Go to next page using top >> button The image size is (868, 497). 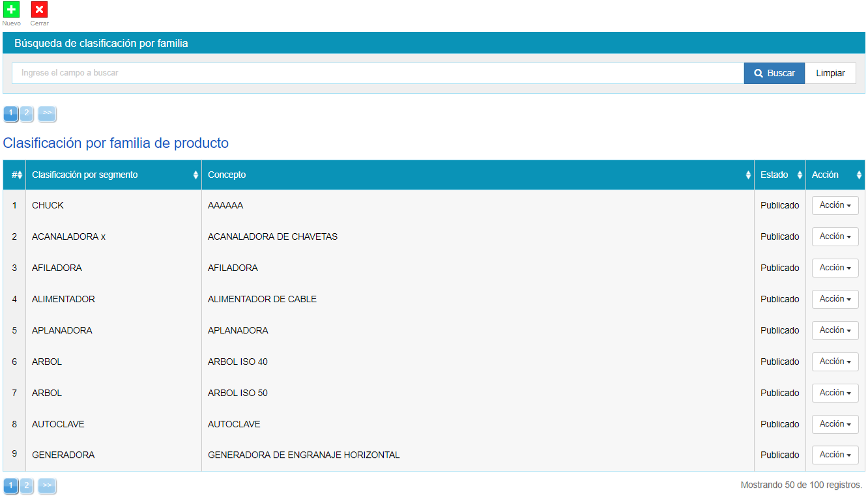click(x=47, y=113)
